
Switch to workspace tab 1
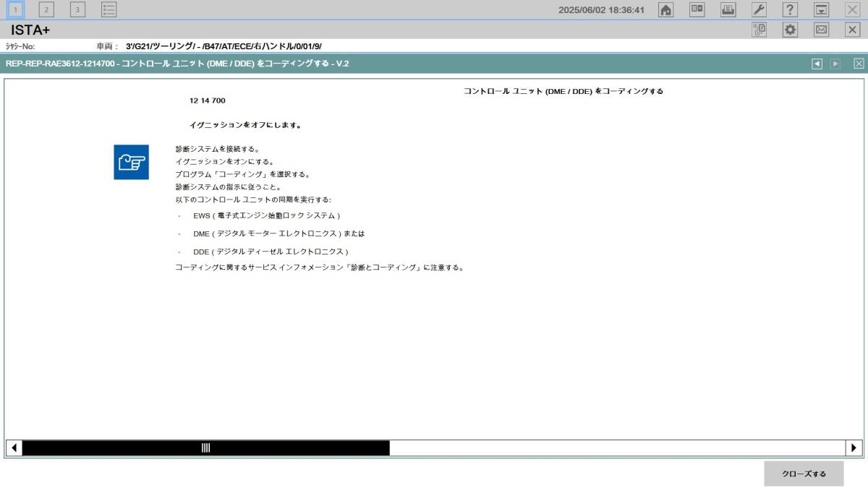click(x=16, y=10)
